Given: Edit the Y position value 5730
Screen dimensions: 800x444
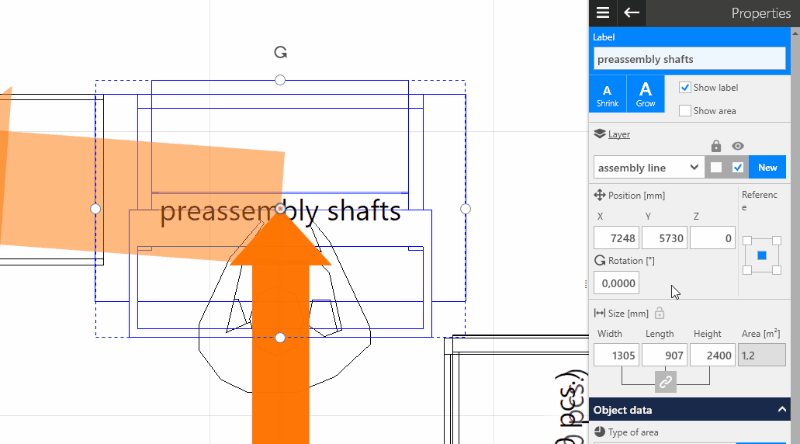Looking at the screenshot, I should click(664, 238).
